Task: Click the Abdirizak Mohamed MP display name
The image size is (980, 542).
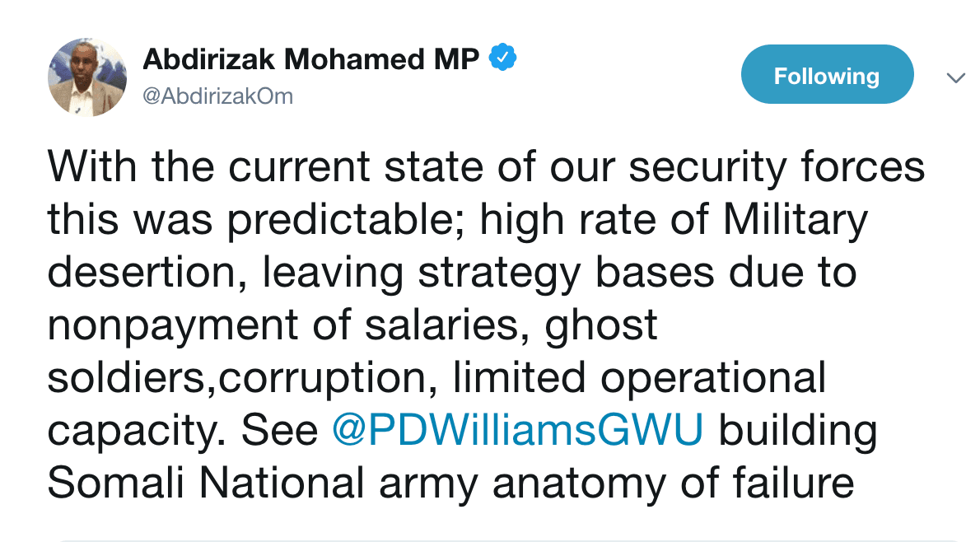Action: [x=310, y=58]
